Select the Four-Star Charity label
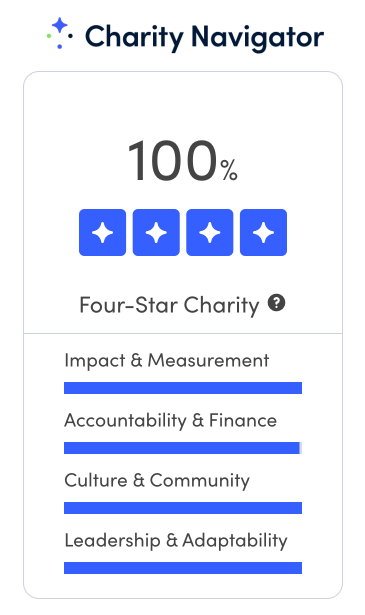The height and width of the screenshot is (615, 365). pyautogui.click(x=169, y=305)
